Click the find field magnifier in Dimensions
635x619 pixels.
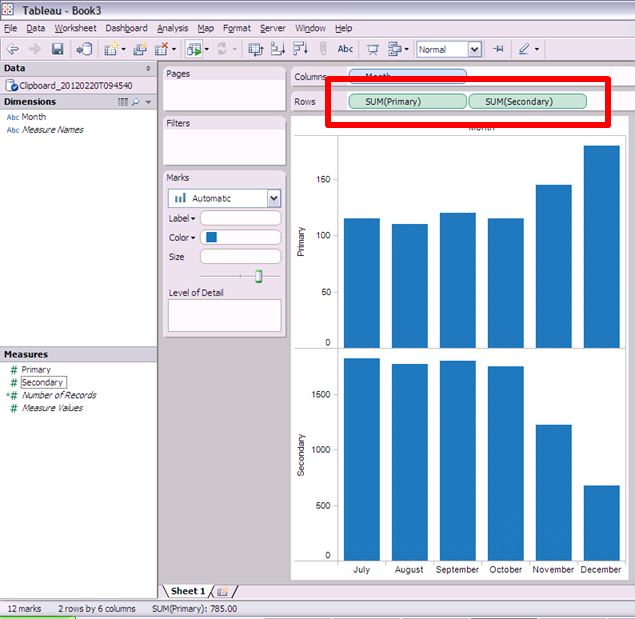pyautogui.click(x=137, y=102)
